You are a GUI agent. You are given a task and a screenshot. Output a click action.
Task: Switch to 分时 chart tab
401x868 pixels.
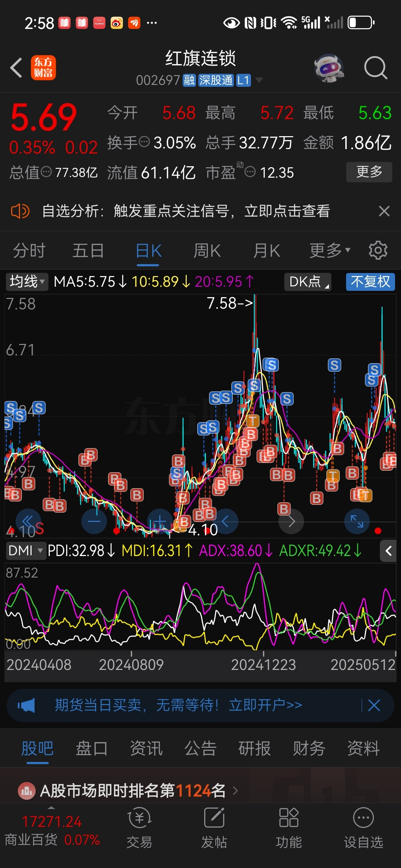[x=29, y=251]
